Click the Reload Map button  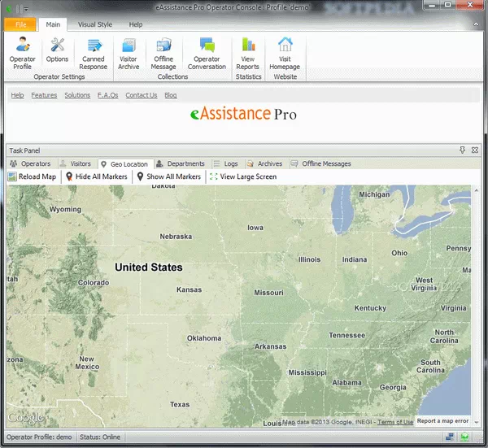[32, 176]
